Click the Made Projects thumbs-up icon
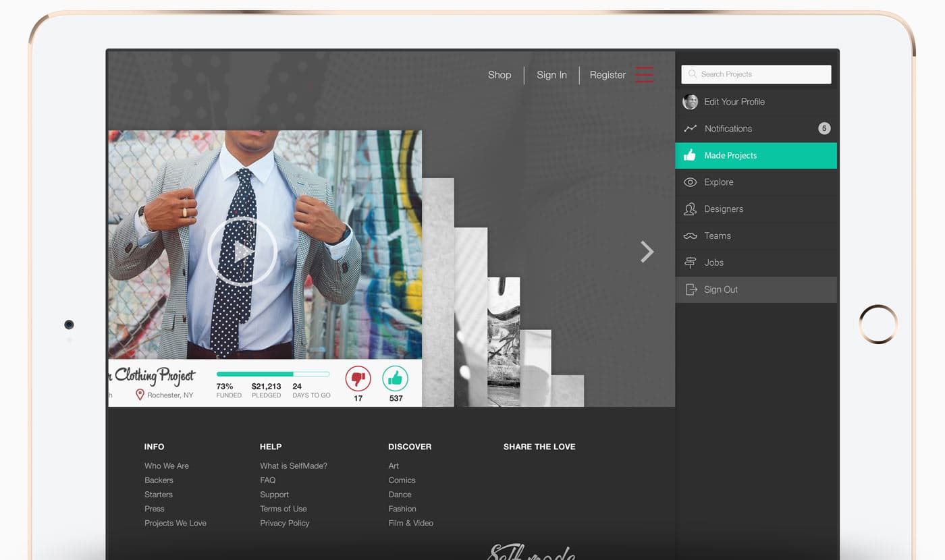945x560 pixels. pyautogui.click(x=689, y=155)
